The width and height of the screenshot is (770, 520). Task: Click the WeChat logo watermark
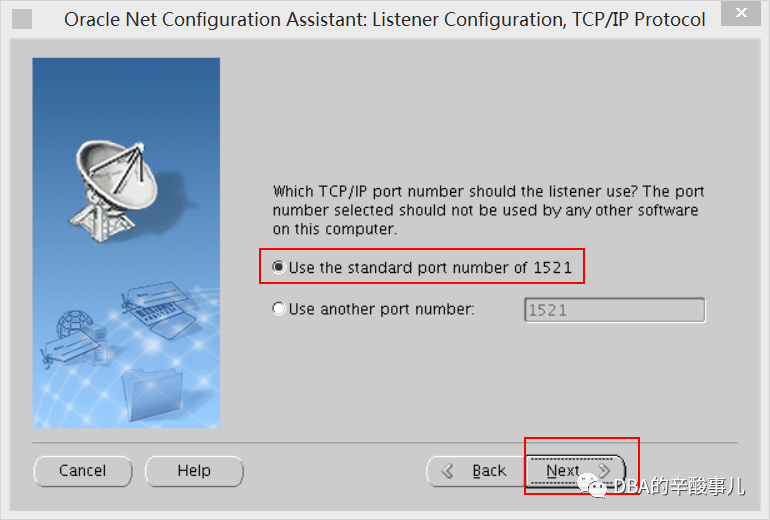tap(593, 485)
